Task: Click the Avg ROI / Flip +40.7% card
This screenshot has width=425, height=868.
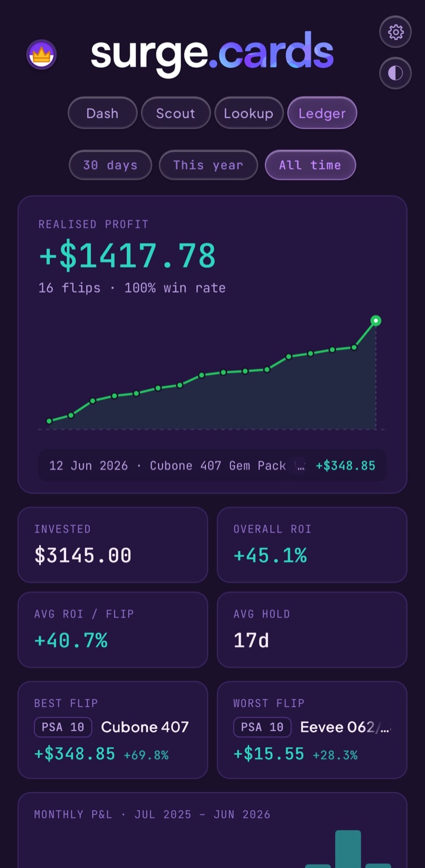Action: (x=113, y=630)
